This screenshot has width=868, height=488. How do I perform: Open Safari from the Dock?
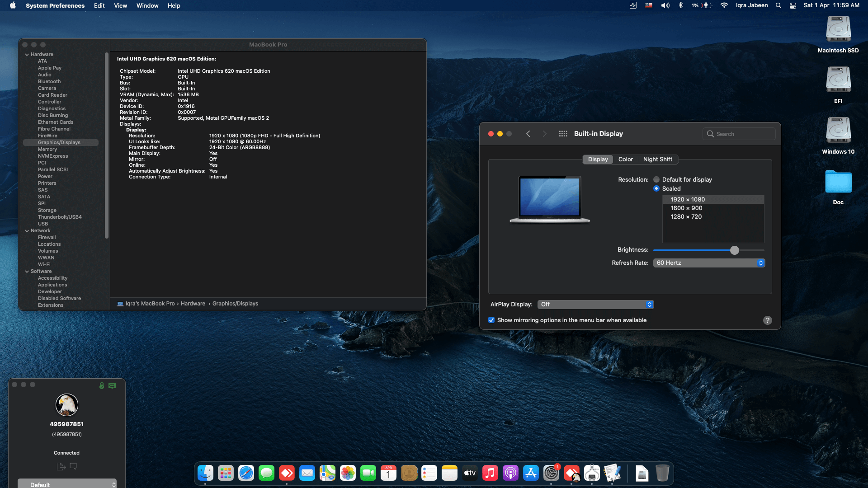click(x=246, y=473)
